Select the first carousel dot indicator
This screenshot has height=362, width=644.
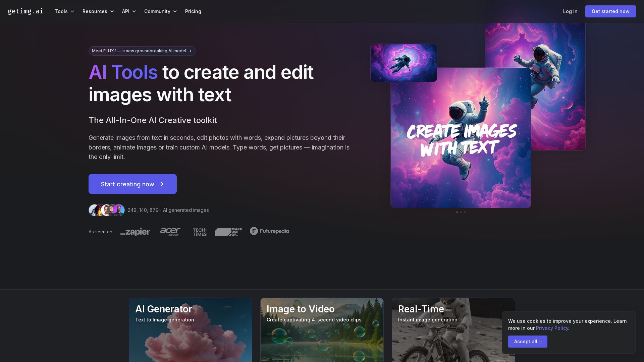tap(457, 212)
